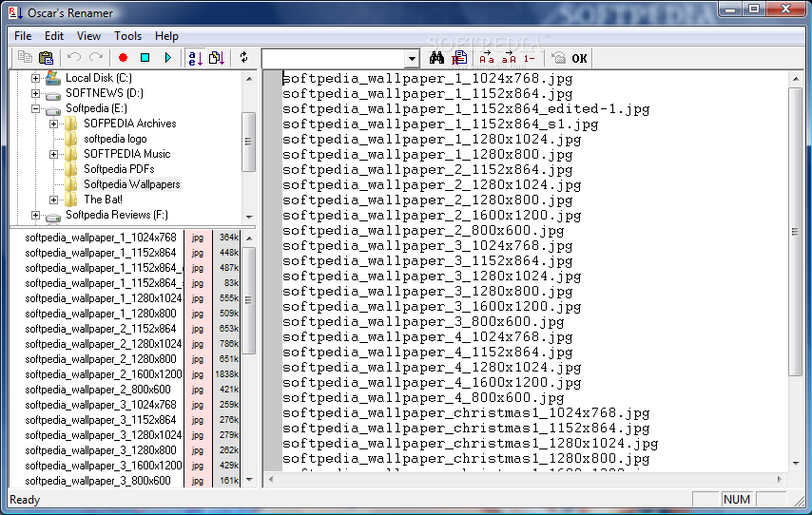Click the binoculars find icon
812x515 pixels.
[x=436, y=57]
